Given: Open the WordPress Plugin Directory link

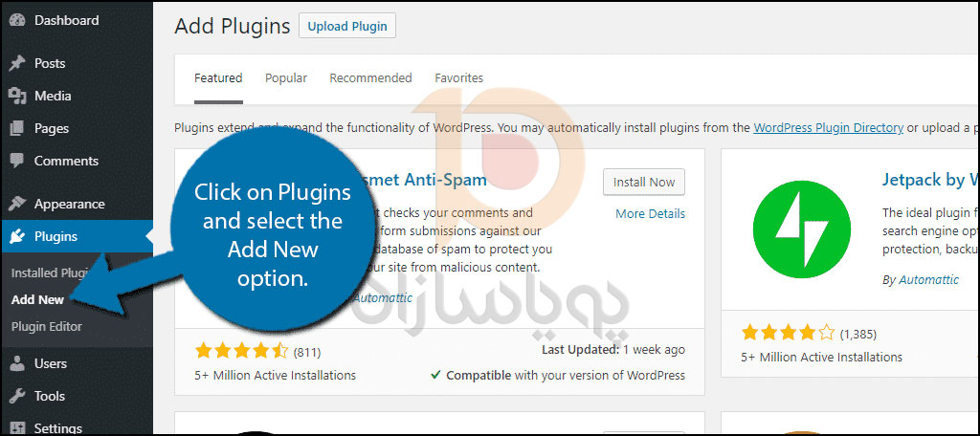Looking at the screenshot, I should (x=828, y=127).
